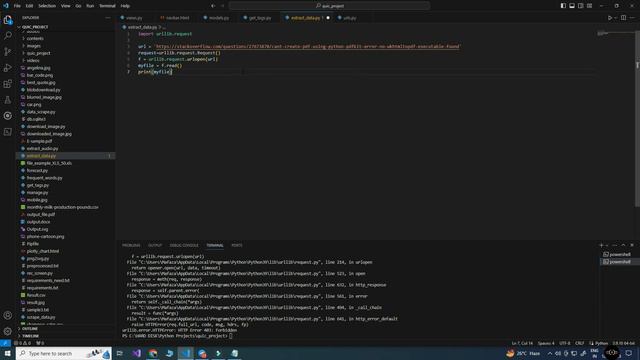Toggle the primary sidebar layout icon
The height and width of the screenshot is (360, 640).
pos(563,6)
